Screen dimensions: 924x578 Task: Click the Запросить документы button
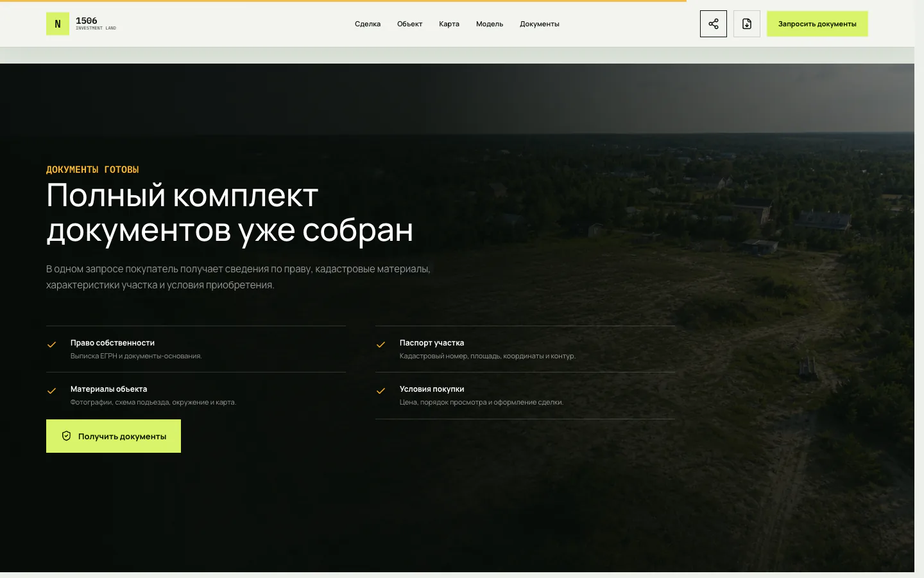point(817,24)
